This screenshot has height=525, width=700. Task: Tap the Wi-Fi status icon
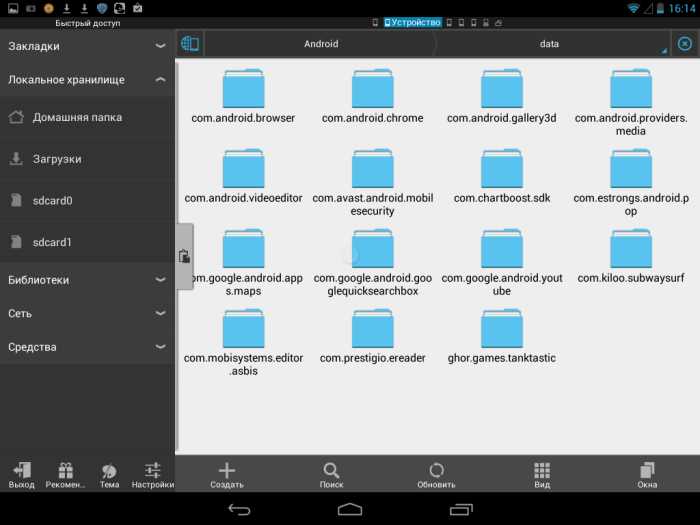633,8
